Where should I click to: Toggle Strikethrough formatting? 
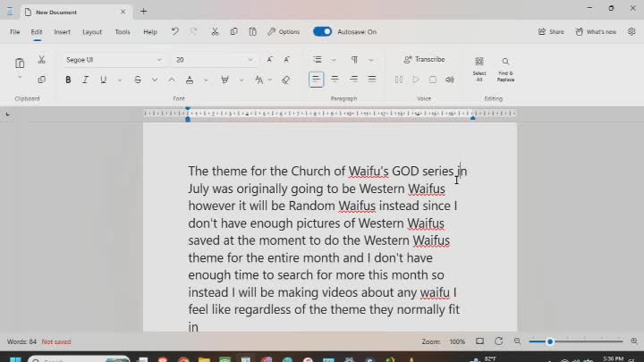tap(138, 80)
